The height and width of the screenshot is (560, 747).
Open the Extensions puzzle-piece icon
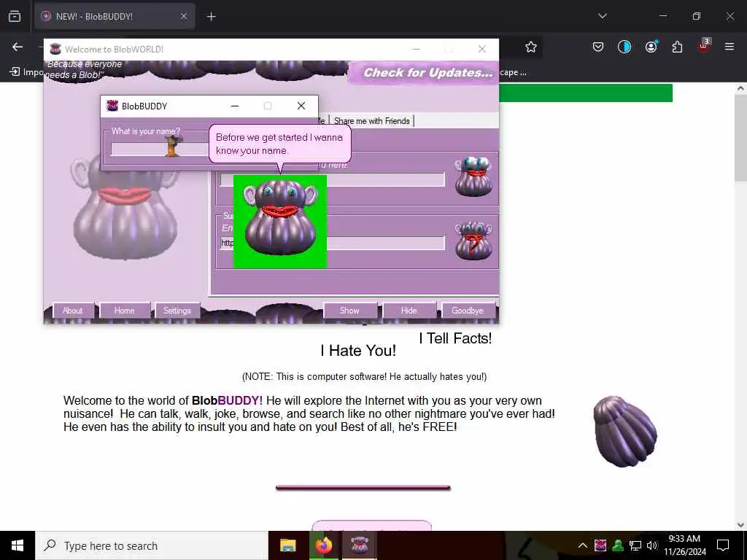click(x=677, y=47)
